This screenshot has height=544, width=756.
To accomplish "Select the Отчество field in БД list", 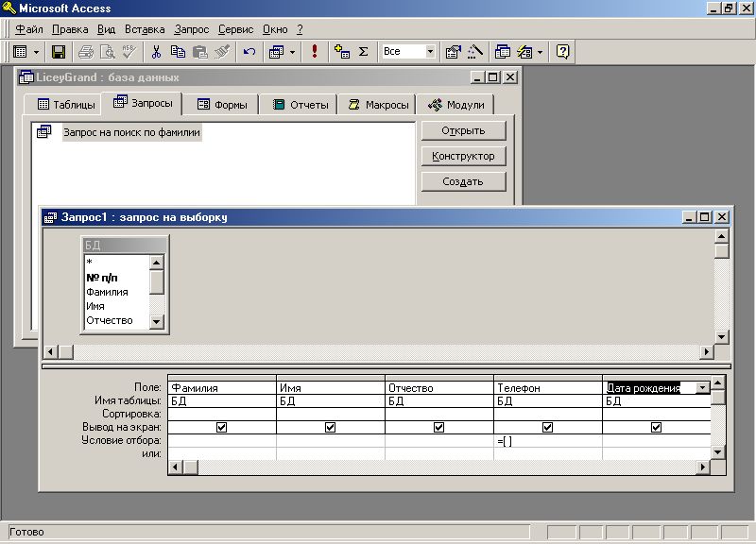I will coord(110,320).
